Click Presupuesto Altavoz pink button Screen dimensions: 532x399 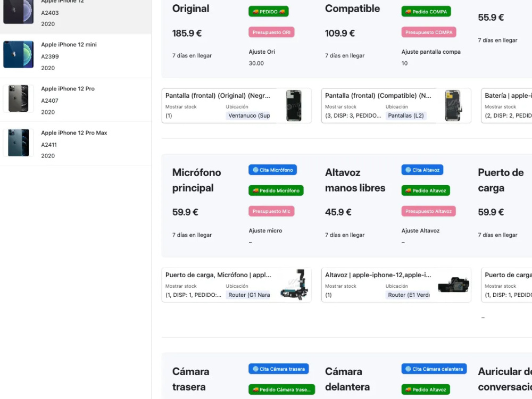428,211
